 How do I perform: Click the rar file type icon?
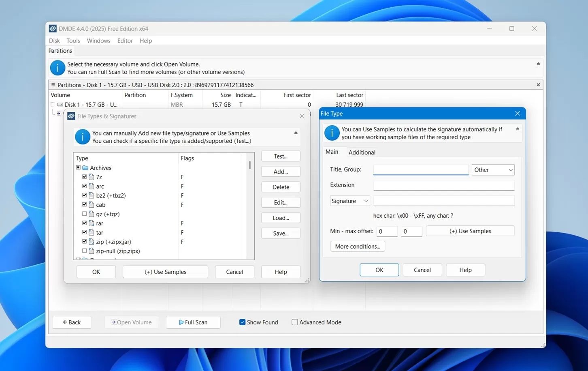pyautogui.click(x=91, y=223)
